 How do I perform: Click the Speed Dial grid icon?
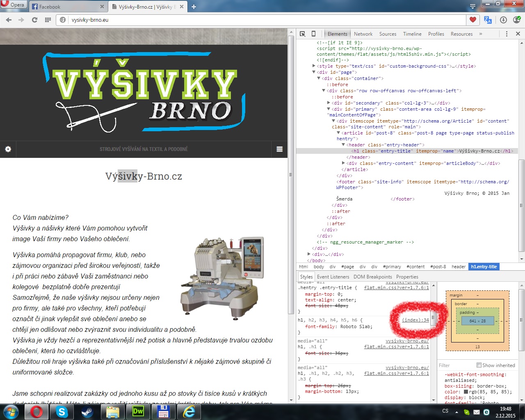tap(48, 20)
